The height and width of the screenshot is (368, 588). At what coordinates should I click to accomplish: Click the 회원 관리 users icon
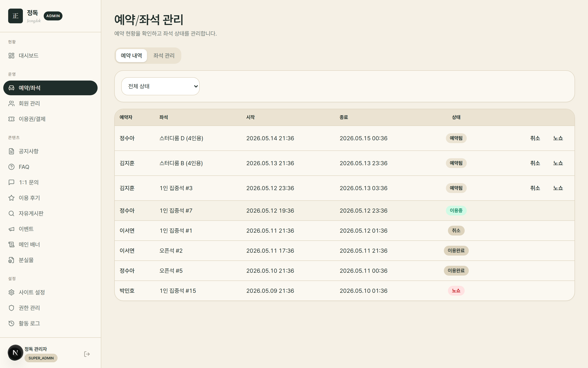point(11,103)
